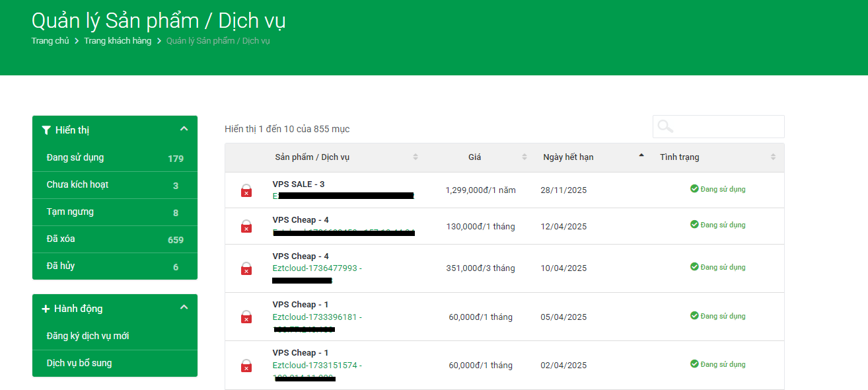Collapse the Hành động panel chevron
The width and height of the screenshot is (868, 390).
point(184,307)
